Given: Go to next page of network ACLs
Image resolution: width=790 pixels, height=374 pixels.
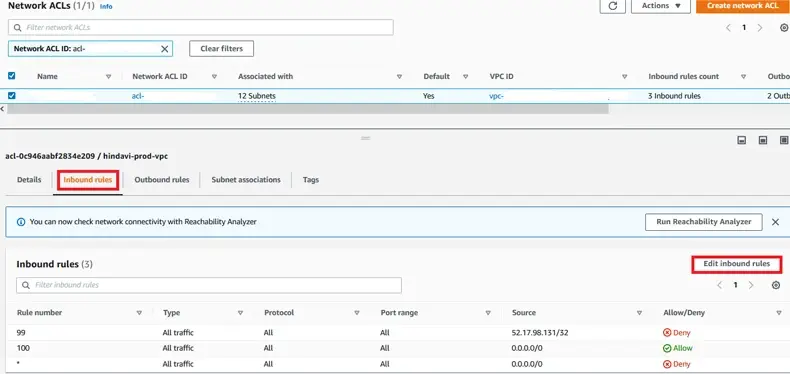Looking at the screenshot, I should click(760, 28).
